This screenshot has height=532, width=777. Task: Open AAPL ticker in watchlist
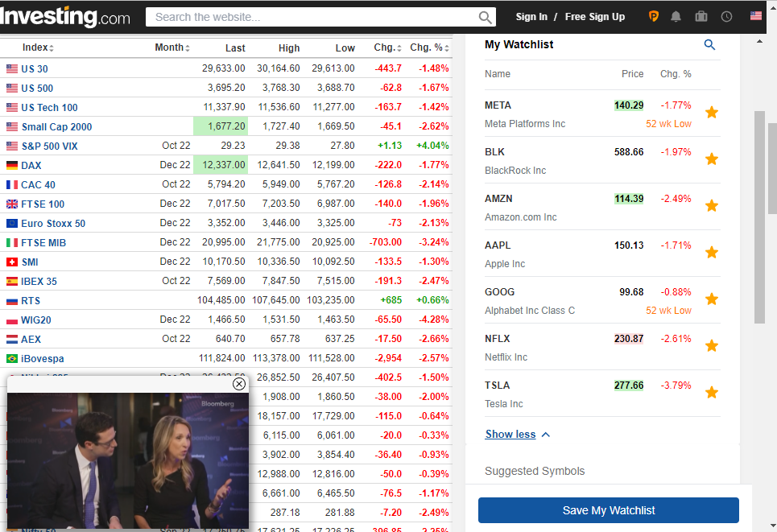498,245
